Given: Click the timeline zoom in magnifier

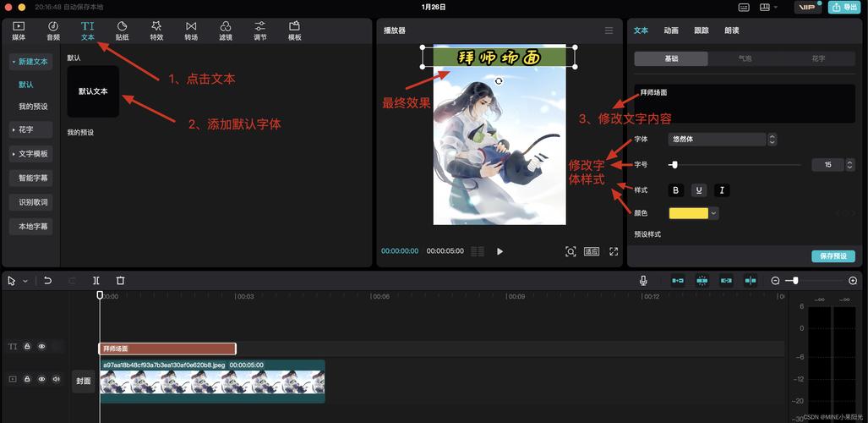Looking at the screenshot, I should pyautogui.click(x=853, y=281).
